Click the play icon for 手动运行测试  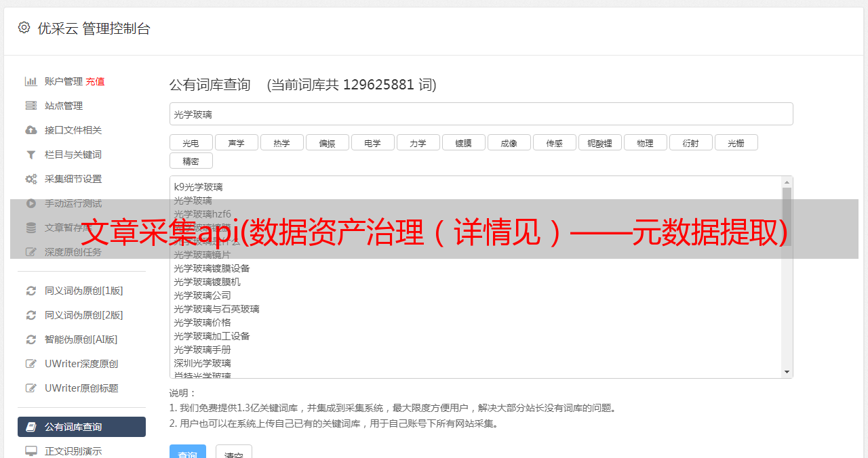pyautogui.click(x=31, y=203)
